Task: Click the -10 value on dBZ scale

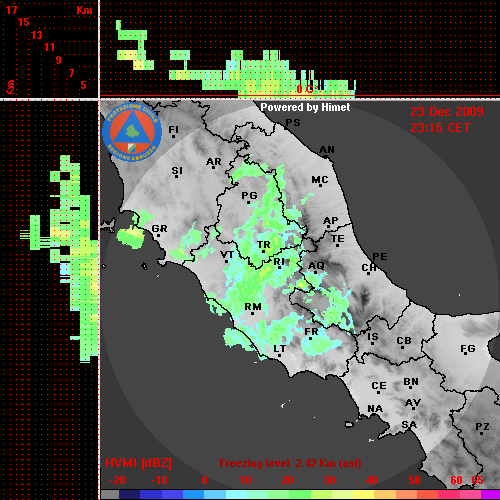Action: [x=159, y=480]
